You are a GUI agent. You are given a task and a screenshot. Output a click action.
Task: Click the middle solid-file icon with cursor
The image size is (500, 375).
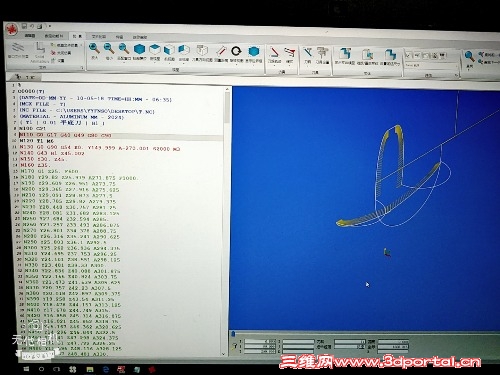[367, 55]
